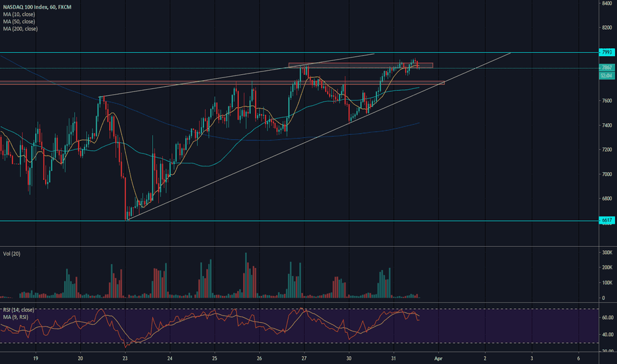Select the small red rectangle near 7867
Image resolution: width=617 pixels, height=364 pixels.
(x=361, y=66)
